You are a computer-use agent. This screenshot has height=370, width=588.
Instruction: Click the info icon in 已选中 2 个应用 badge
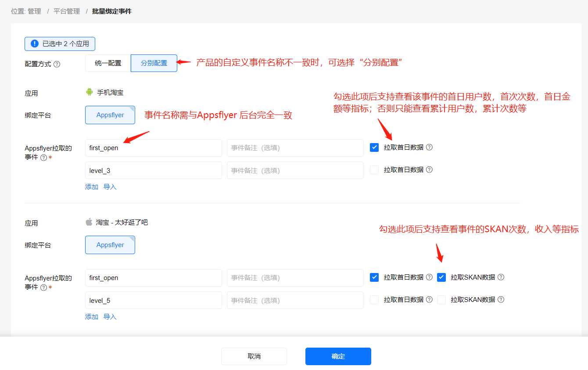[35, 43]
